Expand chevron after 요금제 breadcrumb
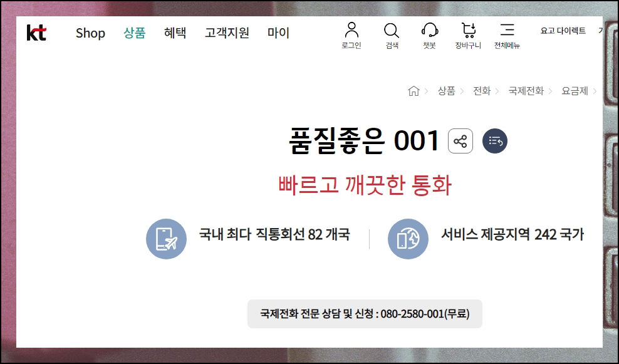Viewport: 619px width, 364px height. 594,91
